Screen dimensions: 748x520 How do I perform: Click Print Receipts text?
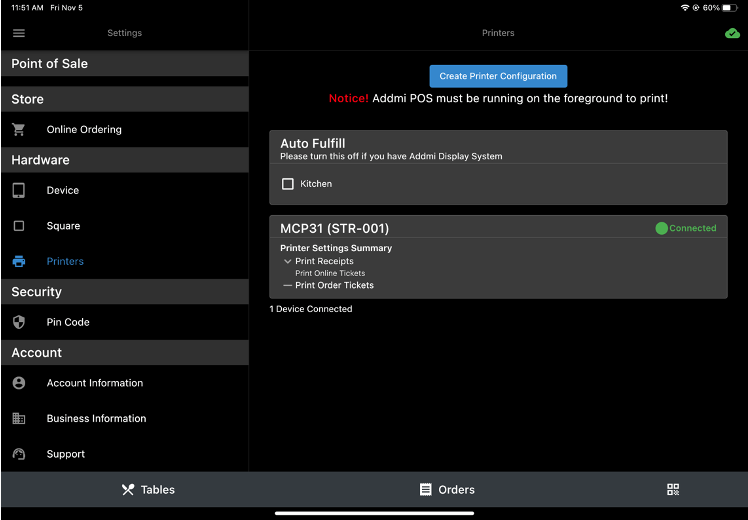(324, 261)
